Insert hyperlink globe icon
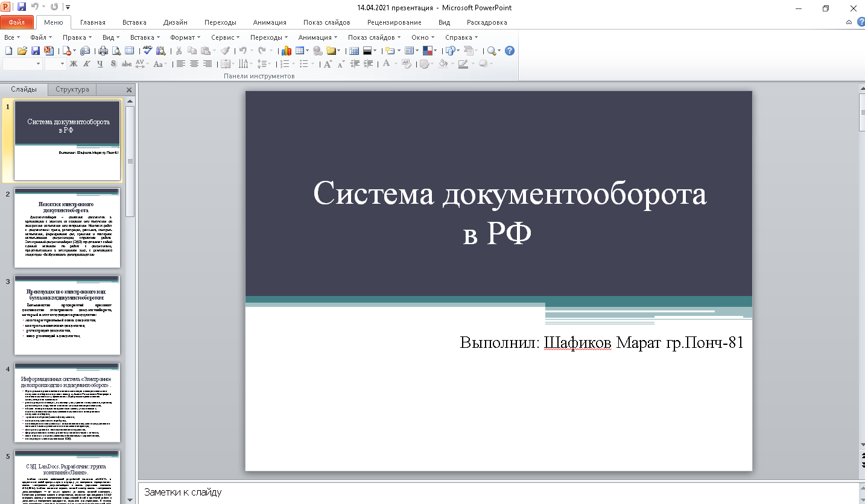Screen dimensions: 865x504 click(318, 51)
